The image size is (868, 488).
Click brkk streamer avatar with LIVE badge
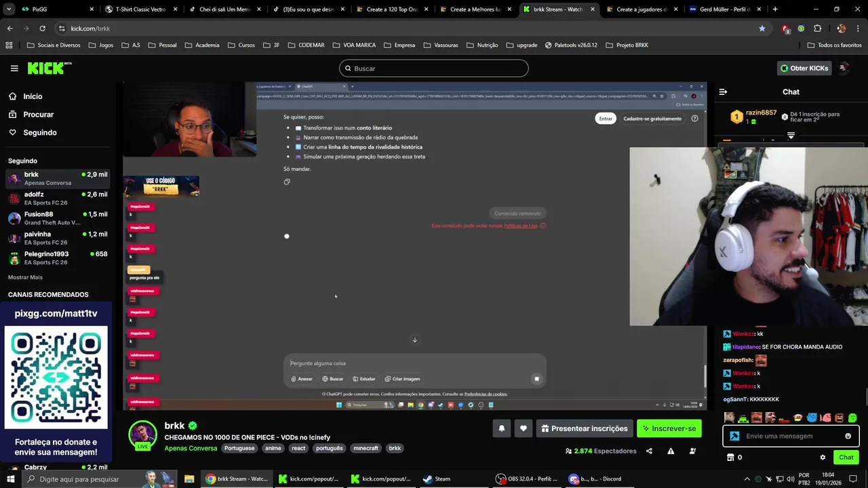click(143, 435)
